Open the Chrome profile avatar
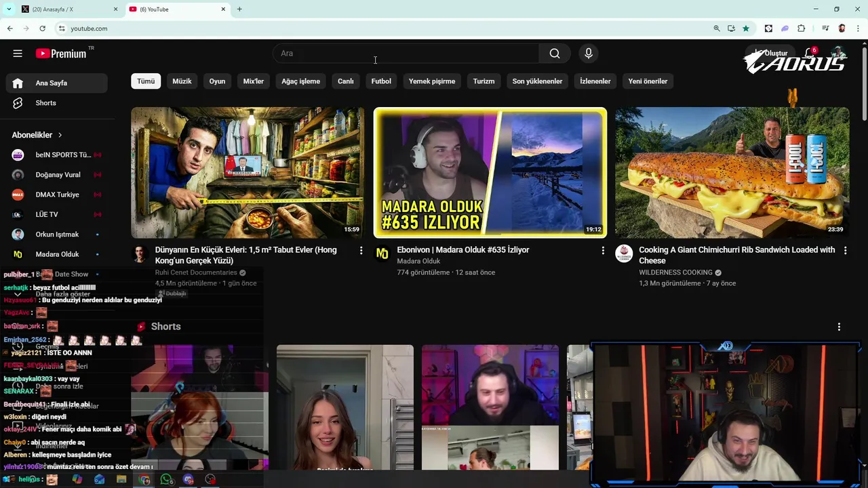The width and height of the screenshot is (868, 488). point(842,28)
